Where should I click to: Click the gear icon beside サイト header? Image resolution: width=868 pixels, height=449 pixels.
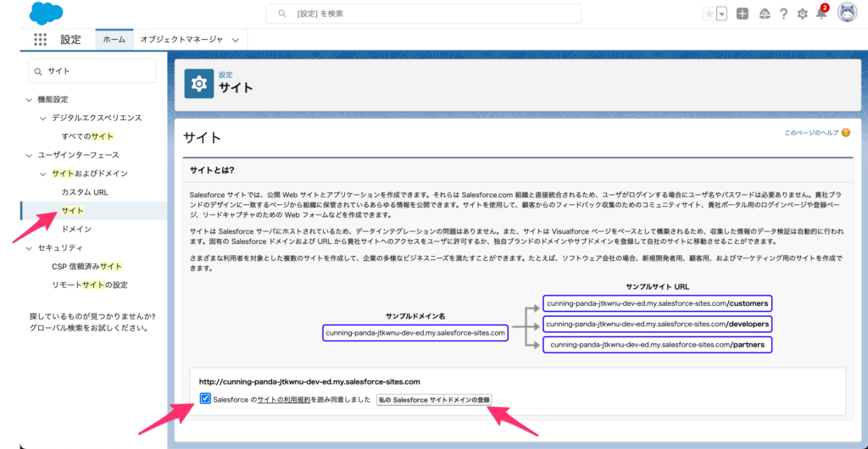click(198, 84)
